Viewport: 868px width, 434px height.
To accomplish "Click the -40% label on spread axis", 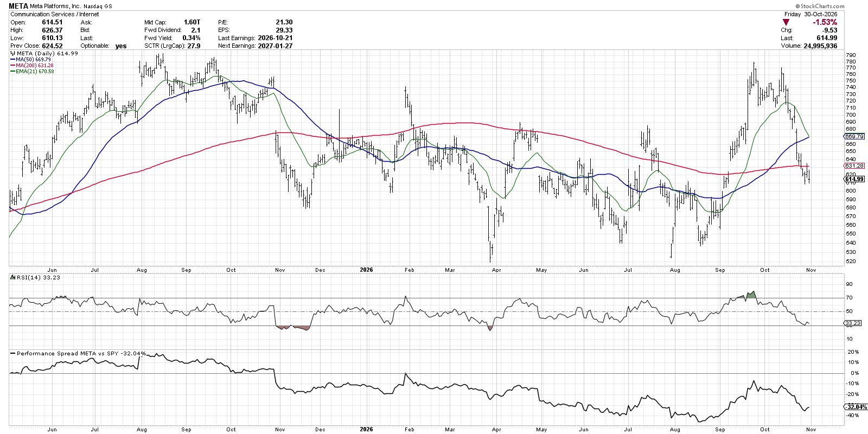I will [x=852, y=416].
